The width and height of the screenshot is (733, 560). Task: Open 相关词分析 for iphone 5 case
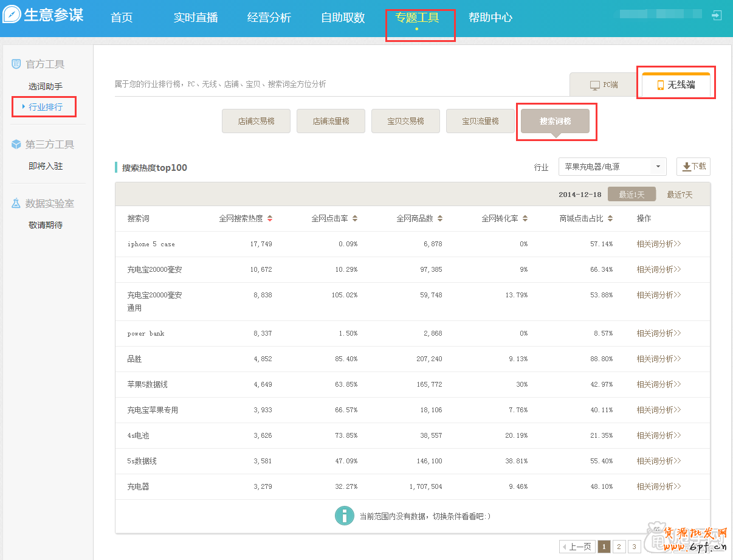pos(659,244)
